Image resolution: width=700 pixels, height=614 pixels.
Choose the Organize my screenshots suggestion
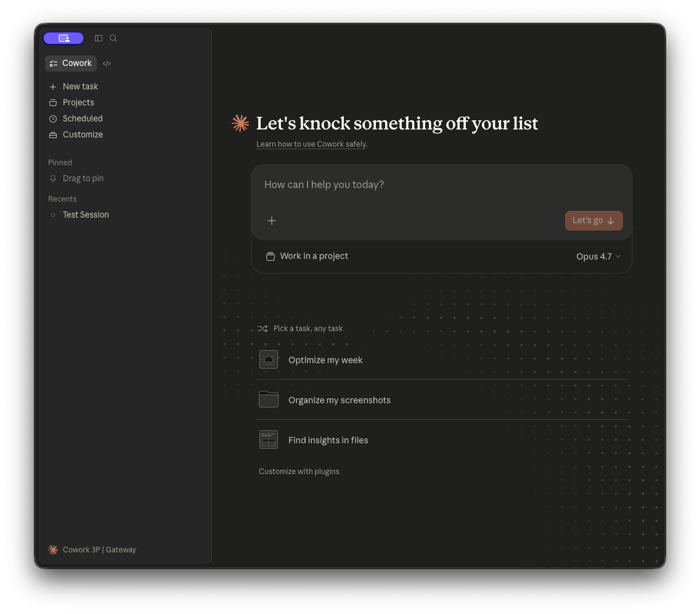[x=339, y=400]
